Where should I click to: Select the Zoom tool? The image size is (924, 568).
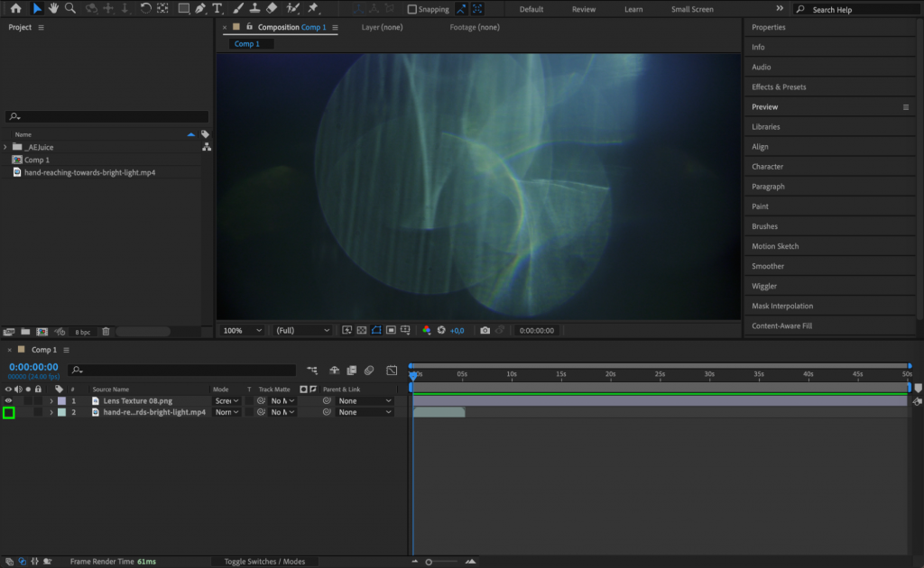click(x=69, y=9)
